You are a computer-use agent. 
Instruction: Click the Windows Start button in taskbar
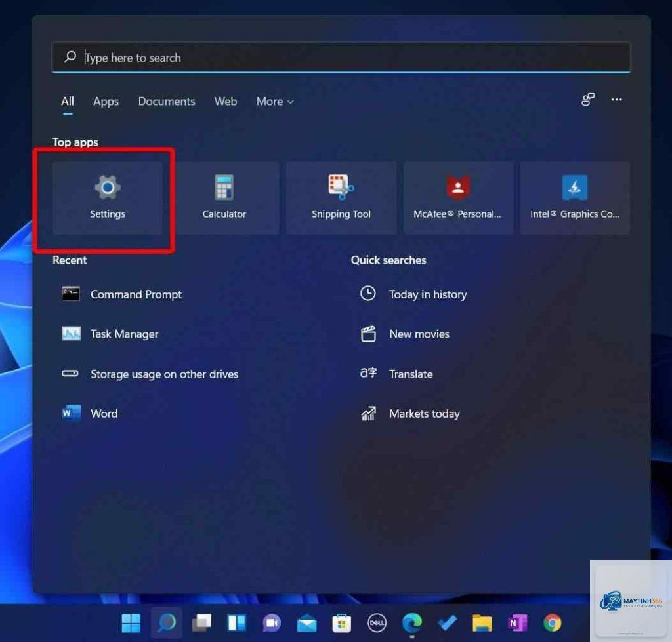[131, 623]
